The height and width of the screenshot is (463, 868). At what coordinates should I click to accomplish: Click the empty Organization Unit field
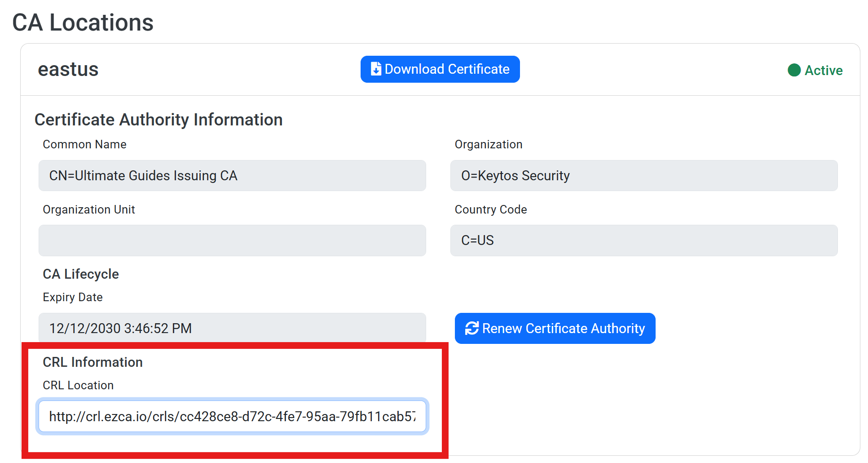click(232, 240)
